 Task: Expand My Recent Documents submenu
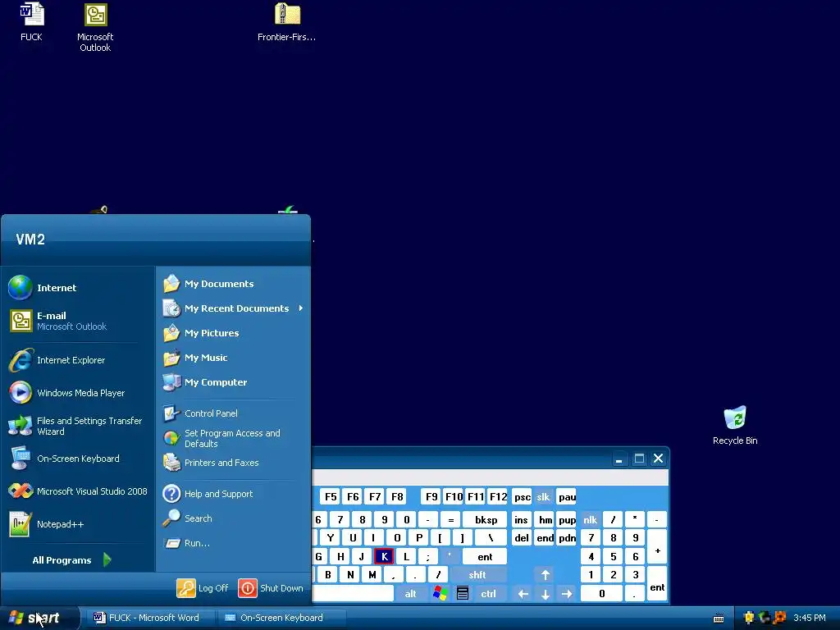[234, 308]
